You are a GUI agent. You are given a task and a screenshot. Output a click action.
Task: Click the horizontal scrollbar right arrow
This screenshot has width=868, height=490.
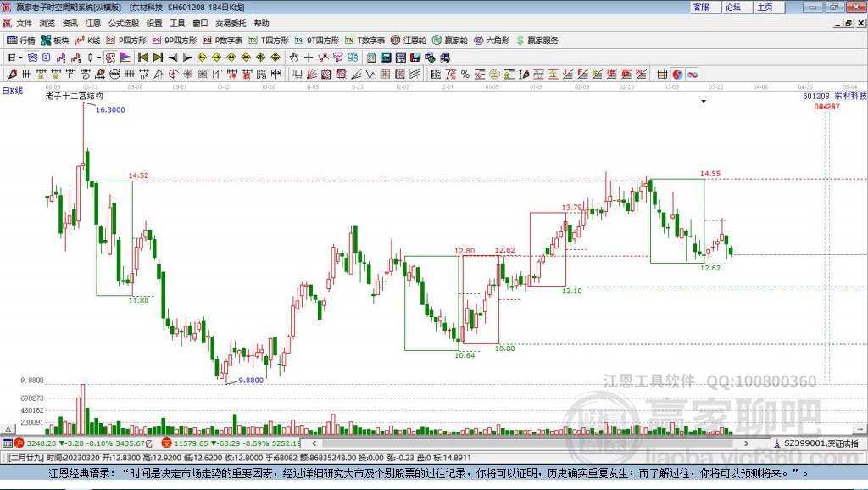click(746, 443)
